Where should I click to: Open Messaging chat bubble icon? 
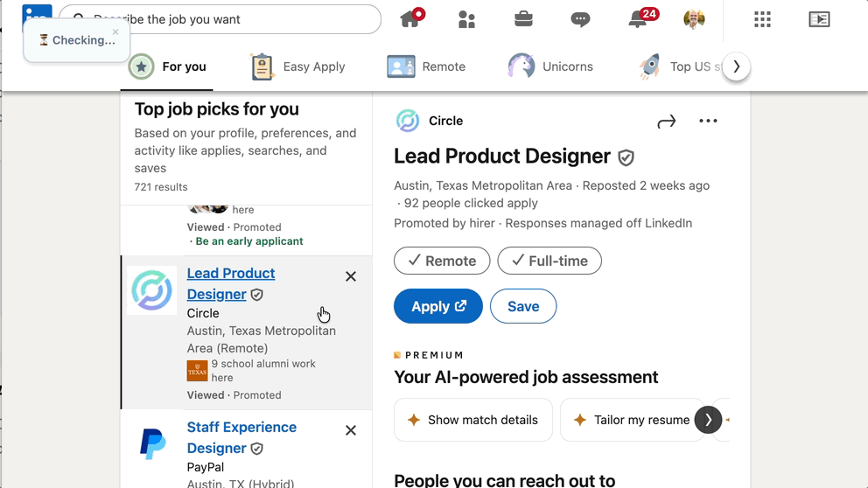580,20
